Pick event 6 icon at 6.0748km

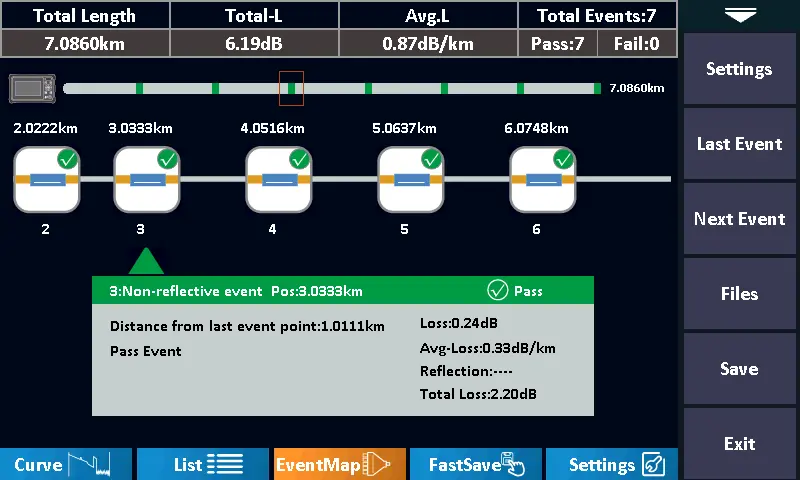click(543, 180)
